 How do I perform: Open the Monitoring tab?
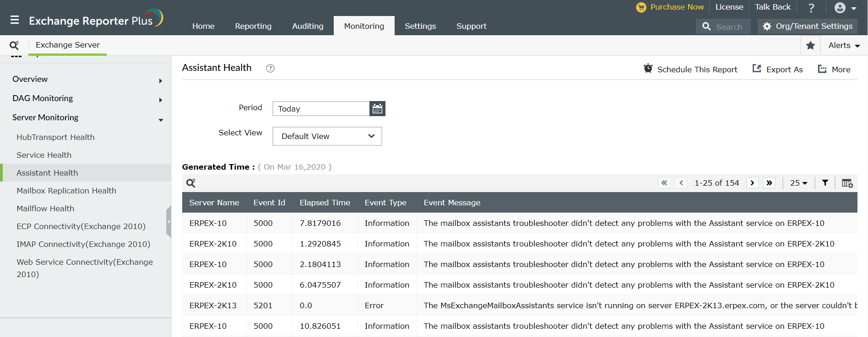pos(364,26)
